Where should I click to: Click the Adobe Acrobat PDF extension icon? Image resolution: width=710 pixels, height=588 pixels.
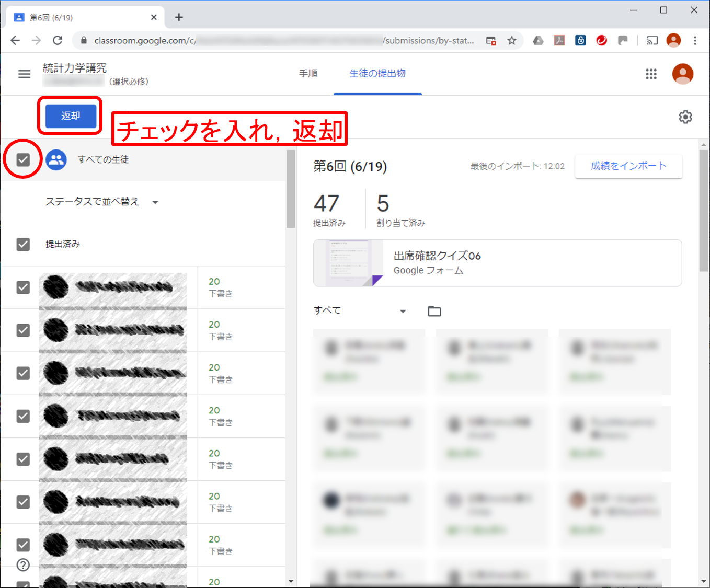point(559,40)
